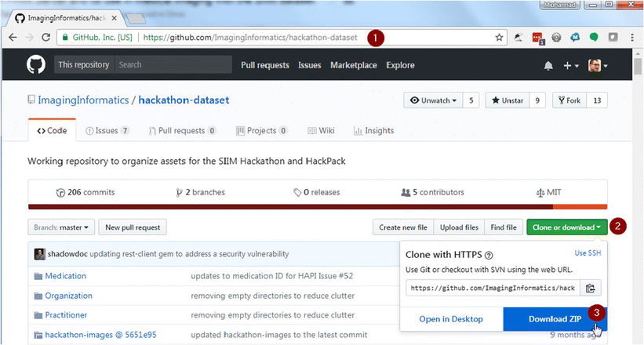Open the user avatar menu
The image size is (644, 345).
598,66
